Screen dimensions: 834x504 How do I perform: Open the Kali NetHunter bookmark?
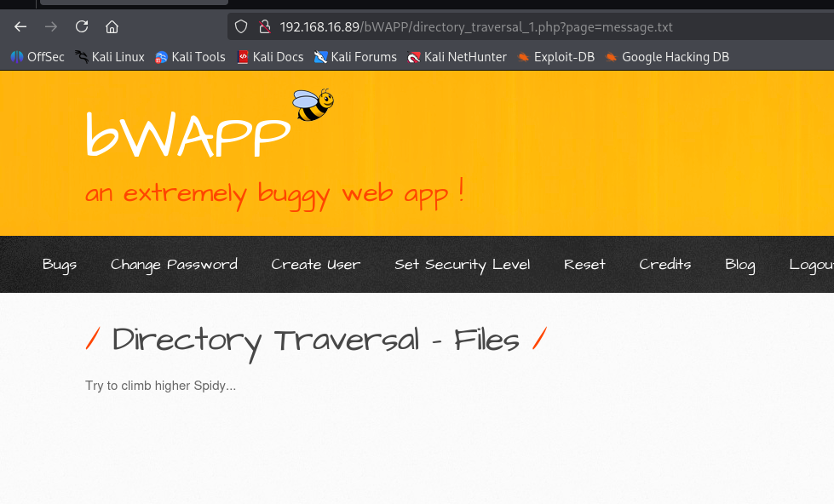[x=457, y=57]
